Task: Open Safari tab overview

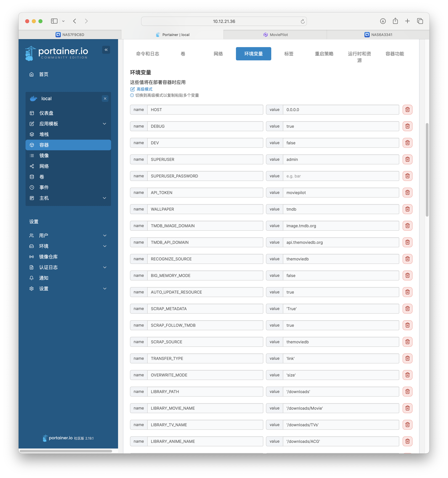Action: pos(420,21)
